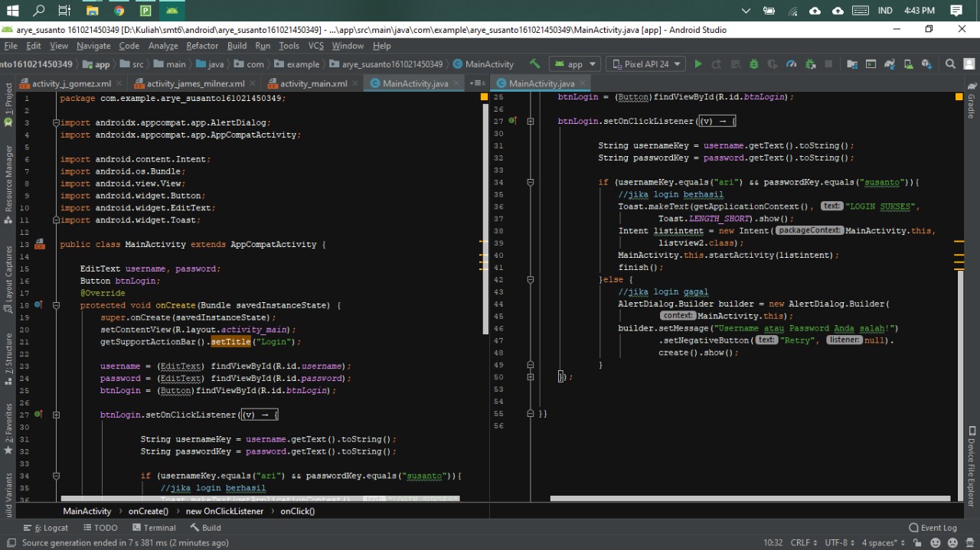Viewport: 980px width, 550px height.
Task: Open the AVD Manager icon
Action: tap(907, 64)
